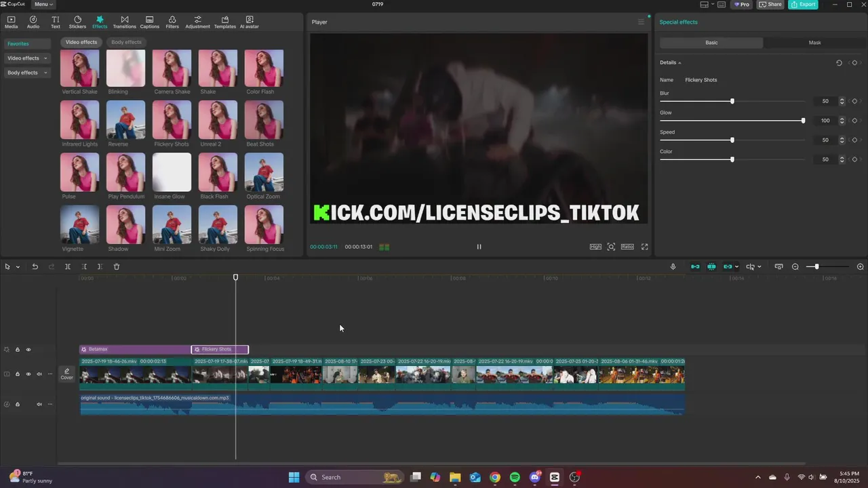This screenshot has width=868, height=488.
Task: Open the Ratio setting
Action: tap(627, 247)
